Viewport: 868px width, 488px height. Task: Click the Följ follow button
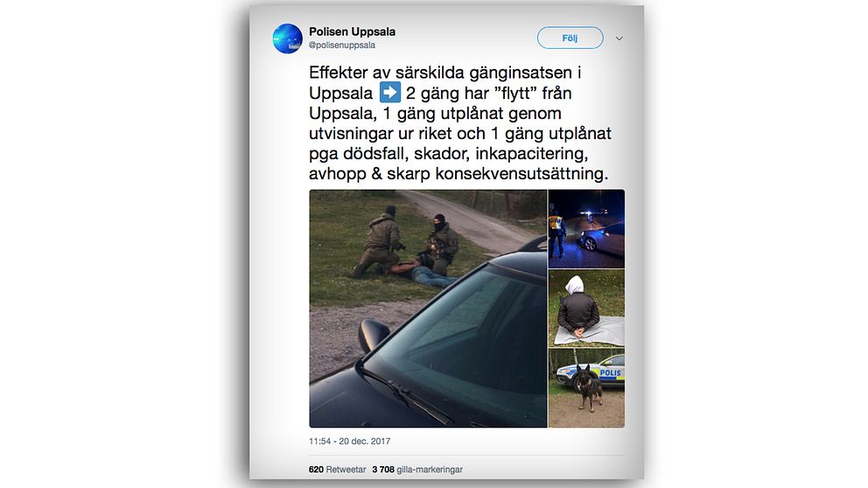[570, 38]
